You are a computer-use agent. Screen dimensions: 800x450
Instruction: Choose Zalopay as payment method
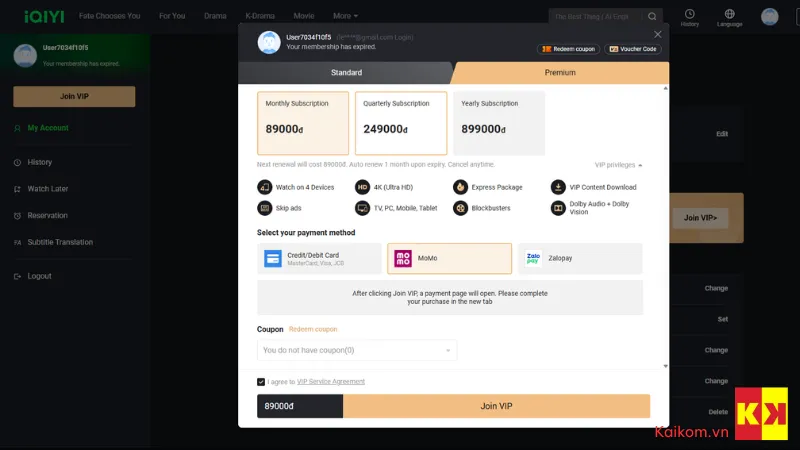(x=580, y=258)
